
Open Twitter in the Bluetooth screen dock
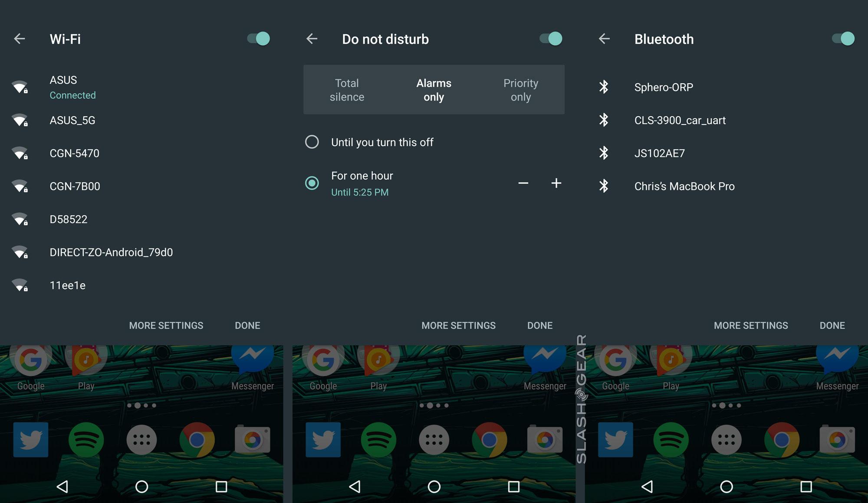pos(615,440)
